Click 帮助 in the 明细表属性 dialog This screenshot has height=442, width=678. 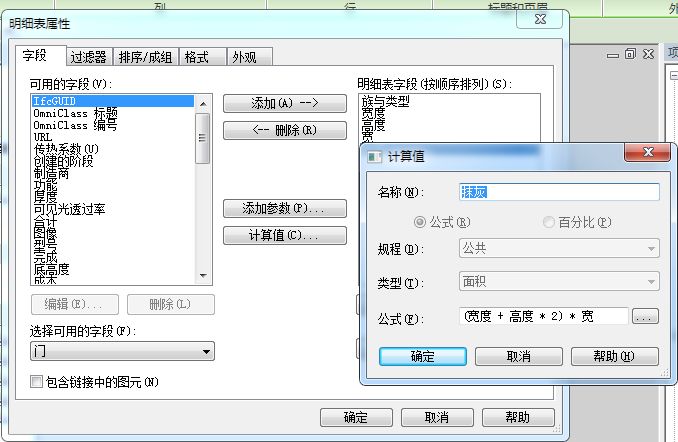pos(518,417)
